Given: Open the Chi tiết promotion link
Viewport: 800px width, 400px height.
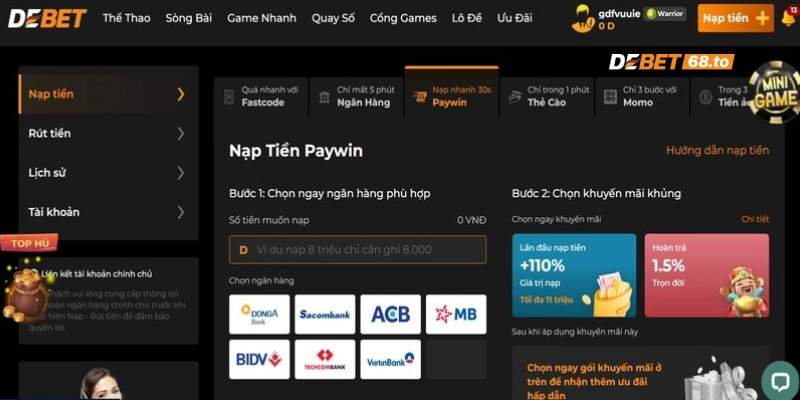Looking at the screenshot, I should coord(755,219).
